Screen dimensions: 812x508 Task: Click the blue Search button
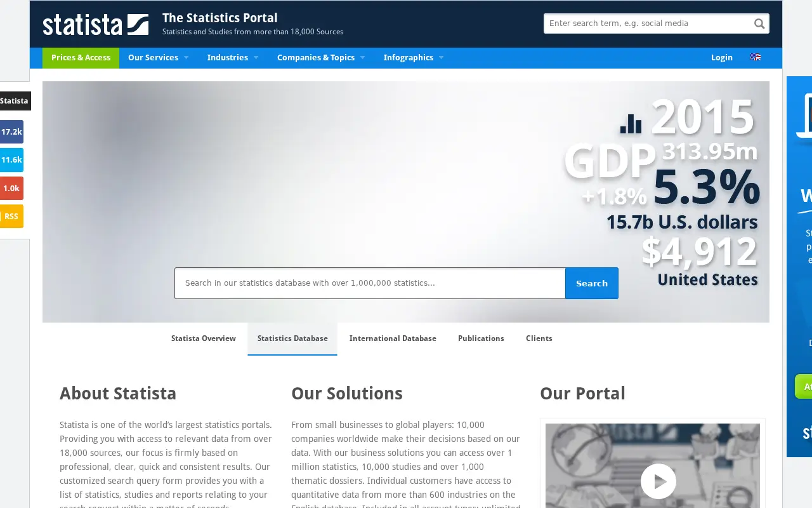592,283
